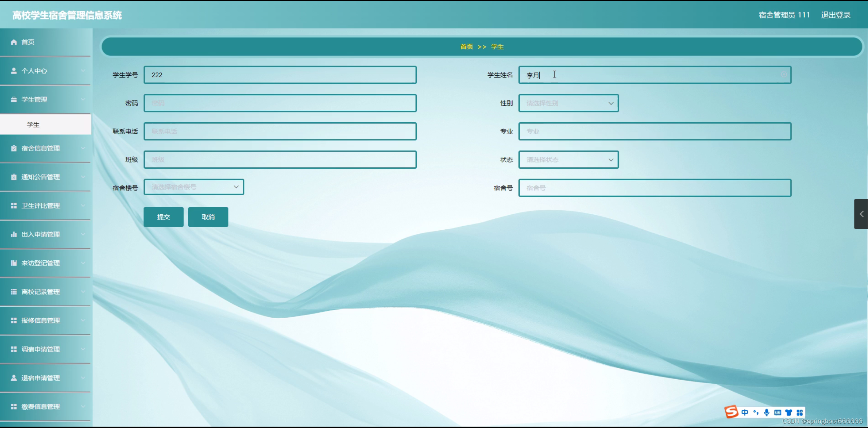Image resolution: width=868 pixels, height=428 pixels.
Task: Open the 状态 status dropdown
Action: coord(568,159)
